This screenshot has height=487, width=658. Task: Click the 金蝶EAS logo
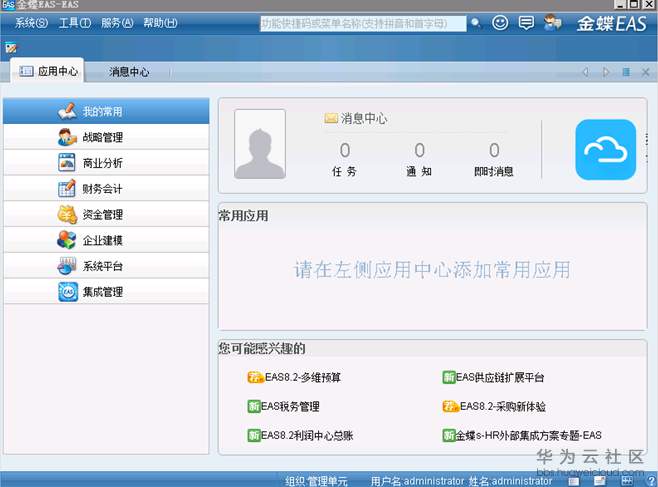coord(611,23)
